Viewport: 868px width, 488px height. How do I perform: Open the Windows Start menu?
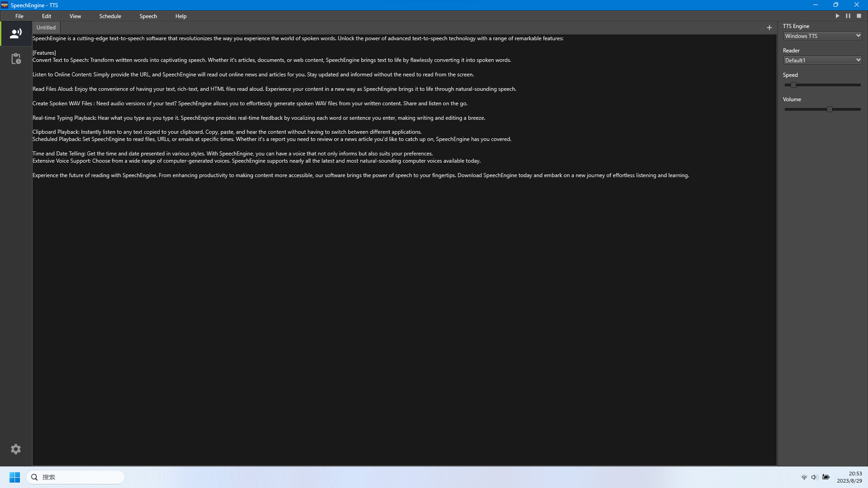pos(14,477)
